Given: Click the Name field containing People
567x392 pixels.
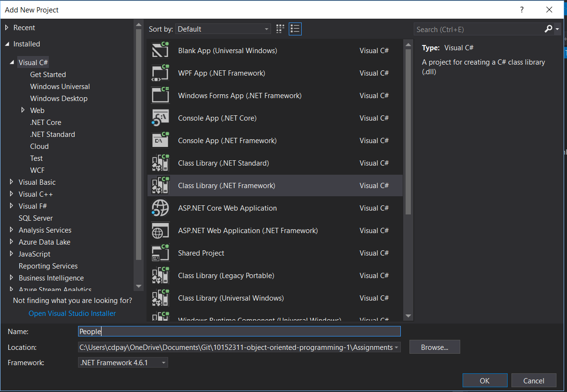Looking at the screenshot, I should pyautogui.click(x=239, y=331).
